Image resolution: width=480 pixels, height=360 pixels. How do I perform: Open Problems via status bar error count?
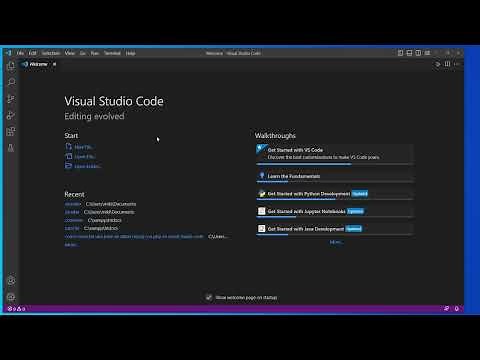point(17,309)
